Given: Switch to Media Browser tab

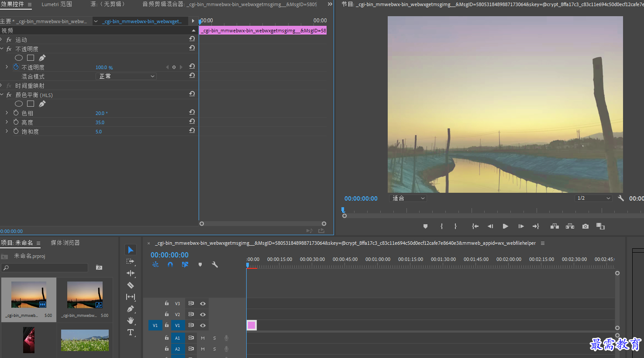Looking at the screenshot, I should (65, 243).
